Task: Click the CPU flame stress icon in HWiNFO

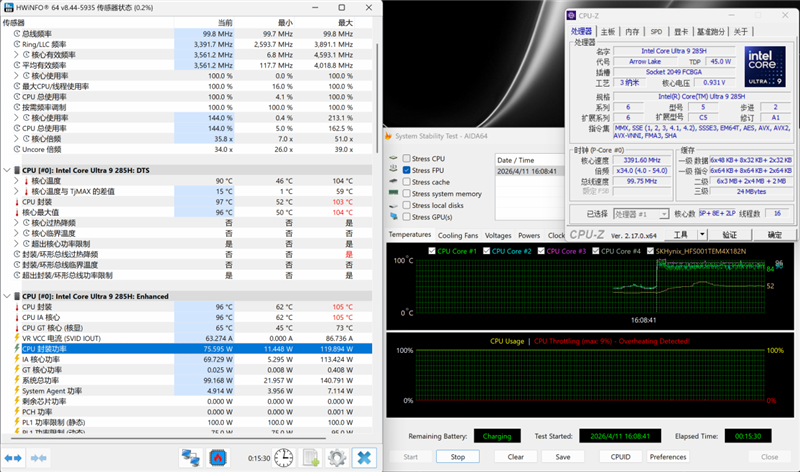Action: click(218, 458)
